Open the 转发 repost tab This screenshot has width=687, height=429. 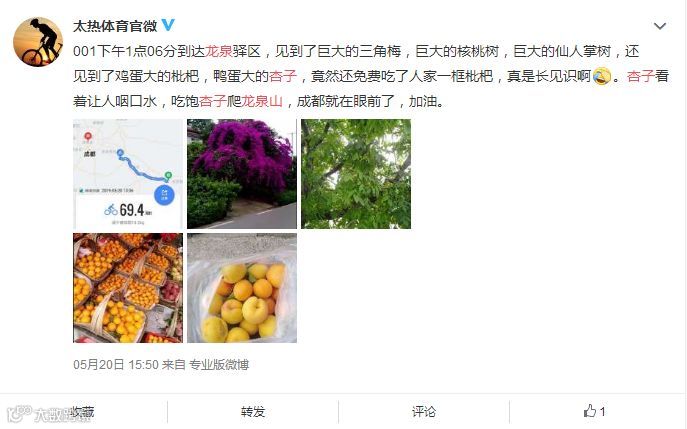(x=253, y=411)
